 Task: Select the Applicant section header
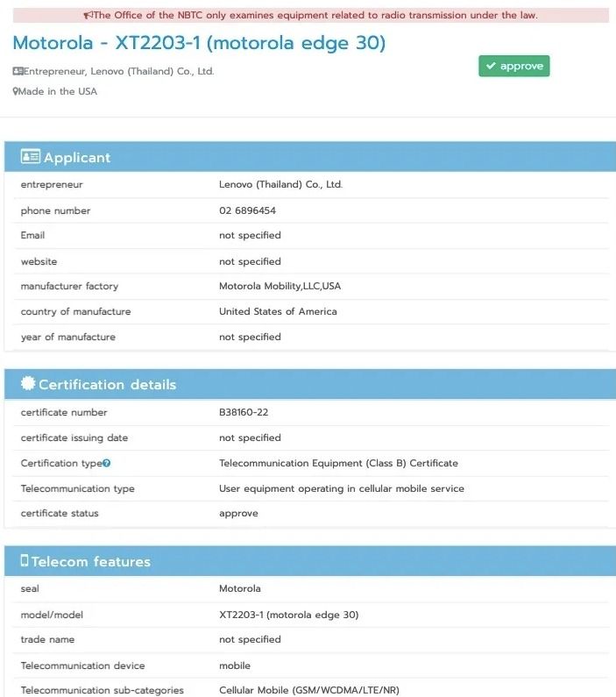(x=310, y=157)
